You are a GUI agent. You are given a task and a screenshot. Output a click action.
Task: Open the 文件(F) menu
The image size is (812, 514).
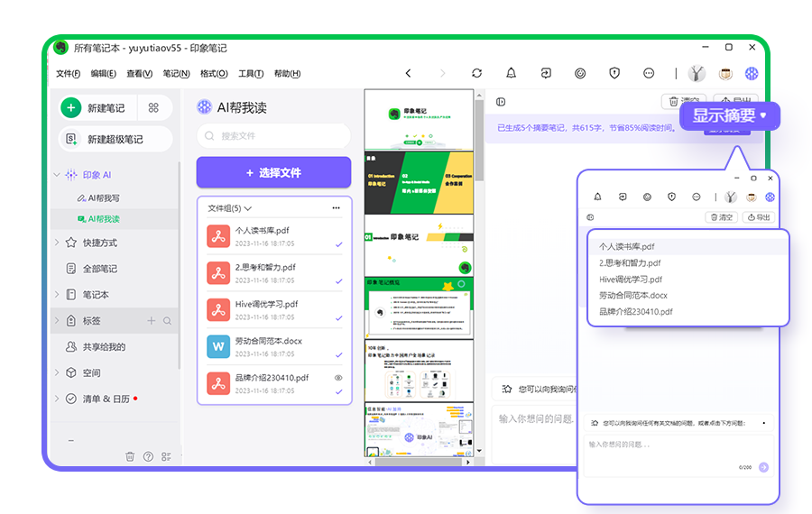pyautogui.click(x=68, y=74)
